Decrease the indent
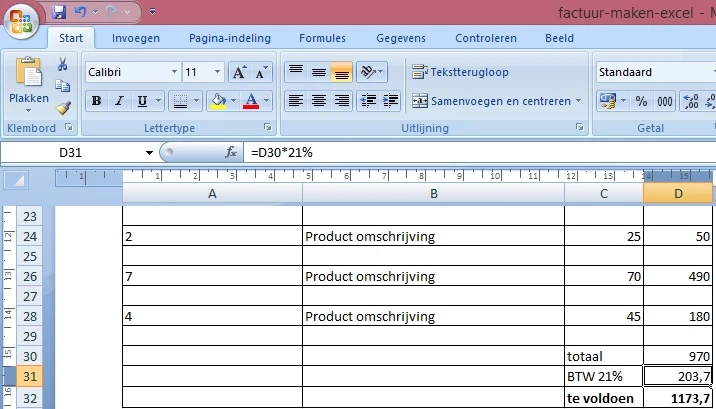 coord(368,101)
